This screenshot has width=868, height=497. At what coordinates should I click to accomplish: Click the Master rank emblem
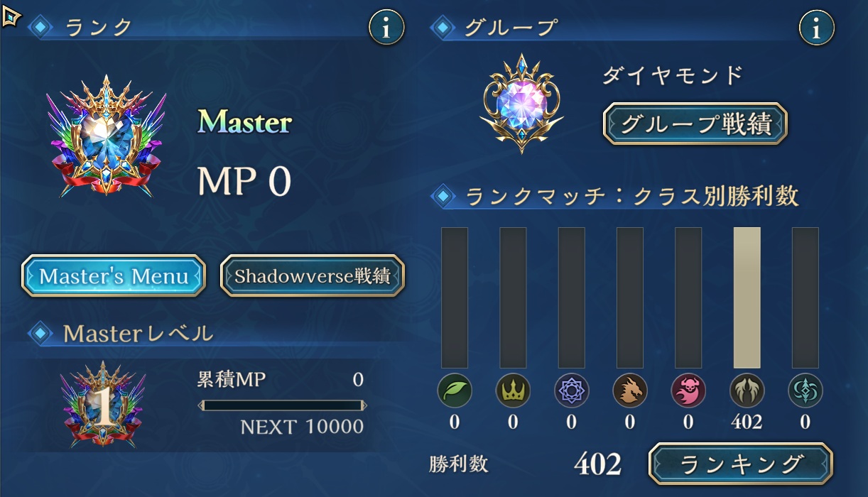click(x=107, y=135)
